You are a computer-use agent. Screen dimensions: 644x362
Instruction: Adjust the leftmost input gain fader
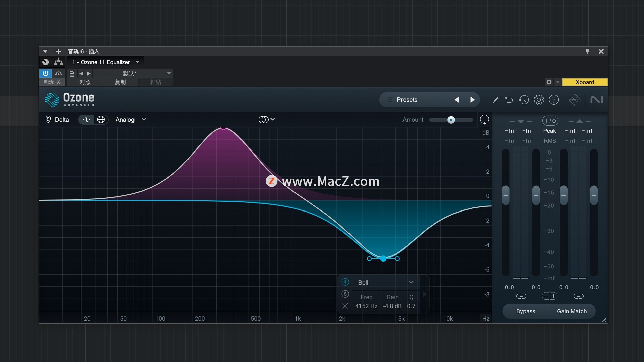pyautogui.click(x=506, y=195)
